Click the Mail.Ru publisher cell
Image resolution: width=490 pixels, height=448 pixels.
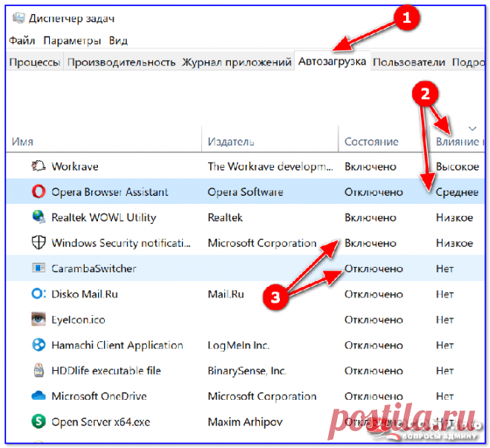tap(226, 294)
